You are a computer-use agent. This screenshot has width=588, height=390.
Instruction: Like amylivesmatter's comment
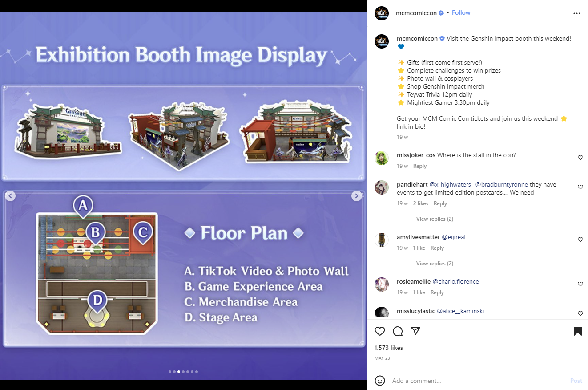[580, 240]
